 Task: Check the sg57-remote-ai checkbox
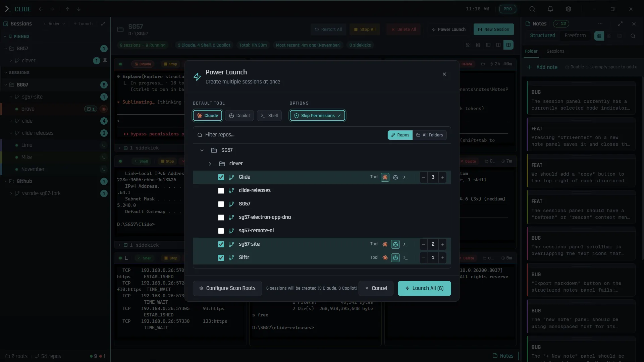click(x=221, y=231)
